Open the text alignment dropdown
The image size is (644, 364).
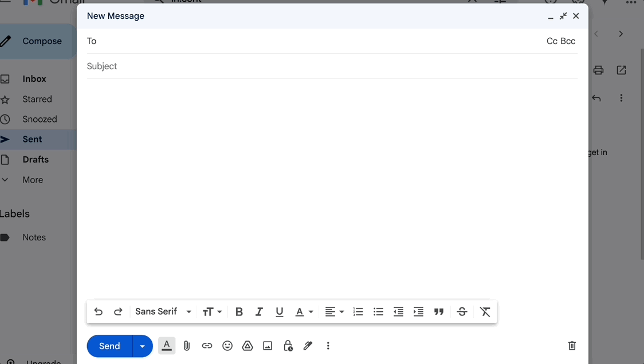pos(335,312)
